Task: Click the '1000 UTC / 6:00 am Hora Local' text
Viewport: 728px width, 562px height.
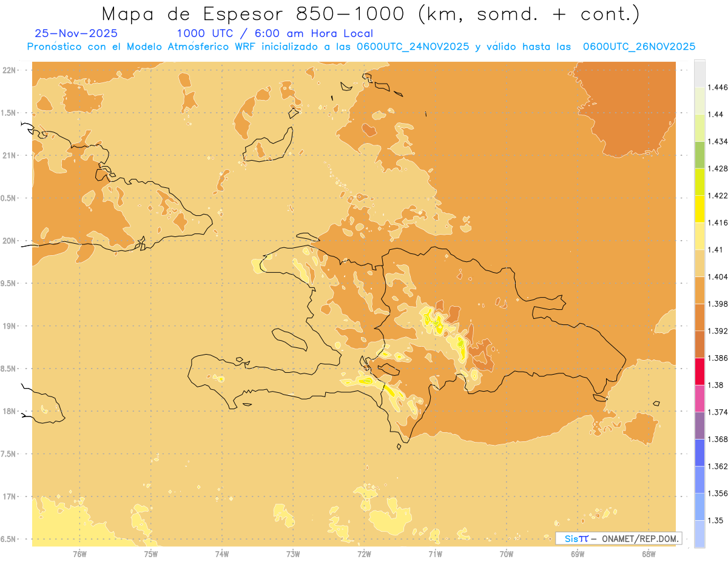Action: 275,34
